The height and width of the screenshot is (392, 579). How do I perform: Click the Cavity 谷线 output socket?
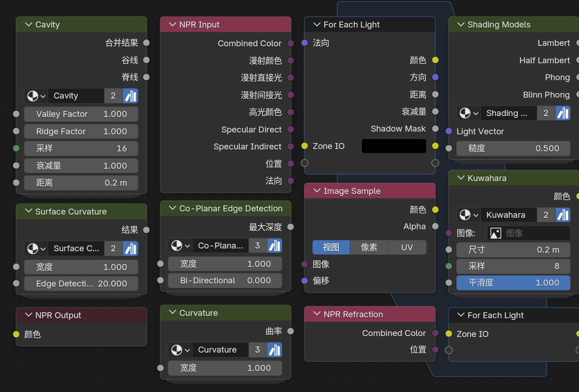(x=146, y=60)
